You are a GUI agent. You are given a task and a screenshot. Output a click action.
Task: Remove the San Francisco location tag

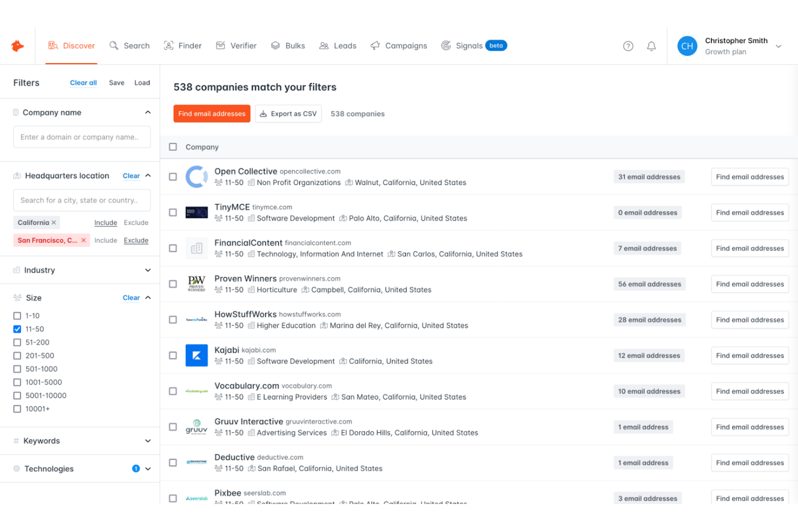84,240
